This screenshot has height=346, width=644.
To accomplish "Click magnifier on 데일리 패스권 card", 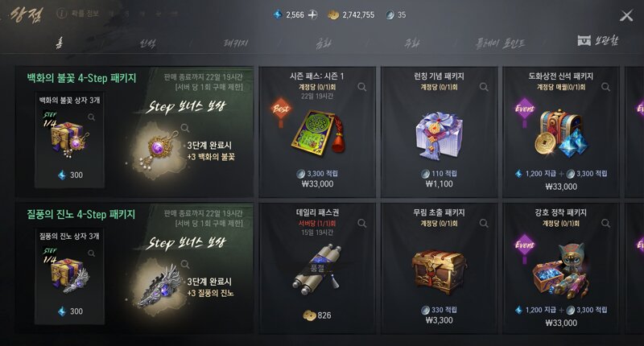I will pos(361,223).
